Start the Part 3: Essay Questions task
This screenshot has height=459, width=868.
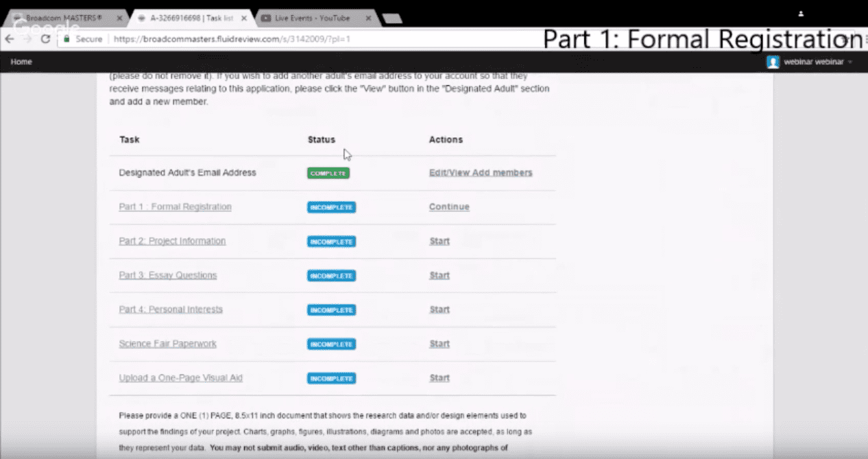coord(439,275)
